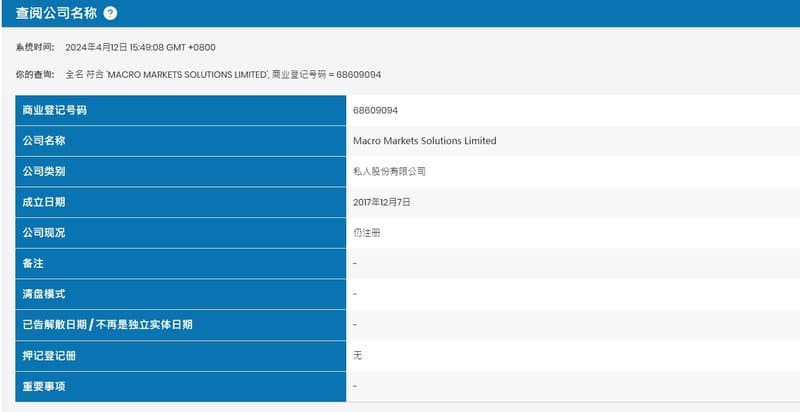Select Macro Markets Solutions Limited value
The height and width of the screenshot is (412, 800).
coord(424,141)
